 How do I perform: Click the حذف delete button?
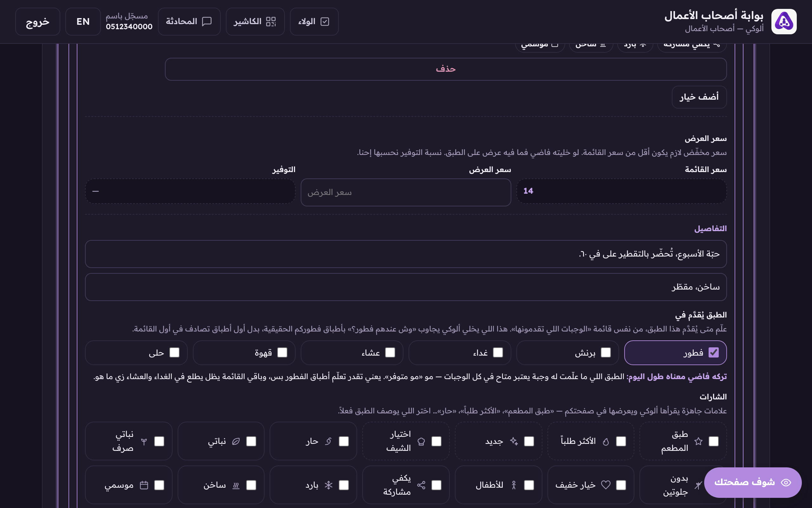[x=446, y=69]
